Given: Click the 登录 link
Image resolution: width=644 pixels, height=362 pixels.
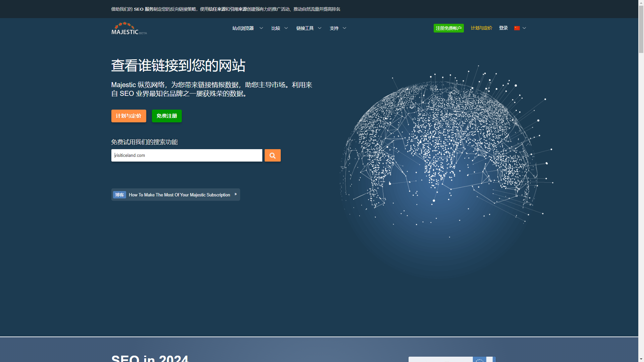Looking at the screenshot, I should (x=503, y=28).
